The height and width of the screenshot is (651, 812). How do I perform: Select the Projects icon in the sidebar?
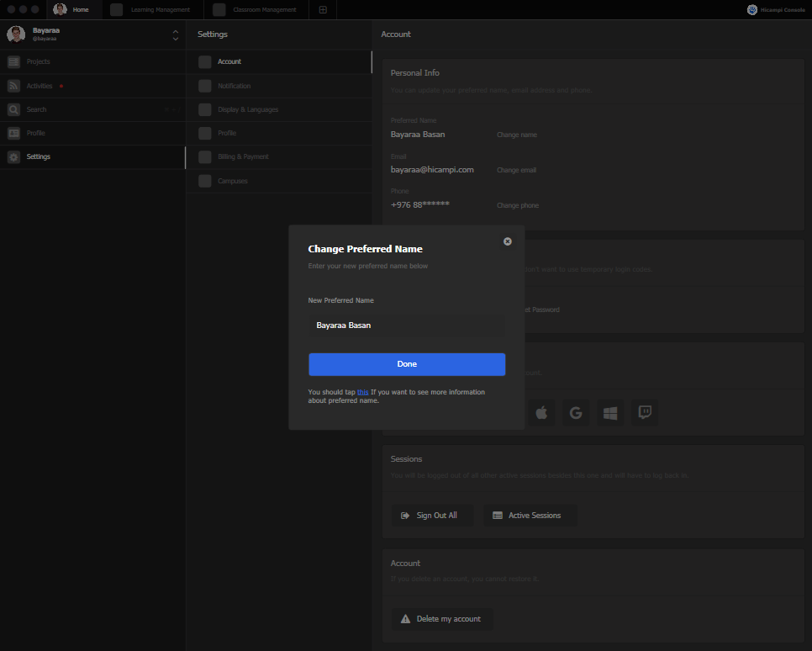click(x=13, y=61)
